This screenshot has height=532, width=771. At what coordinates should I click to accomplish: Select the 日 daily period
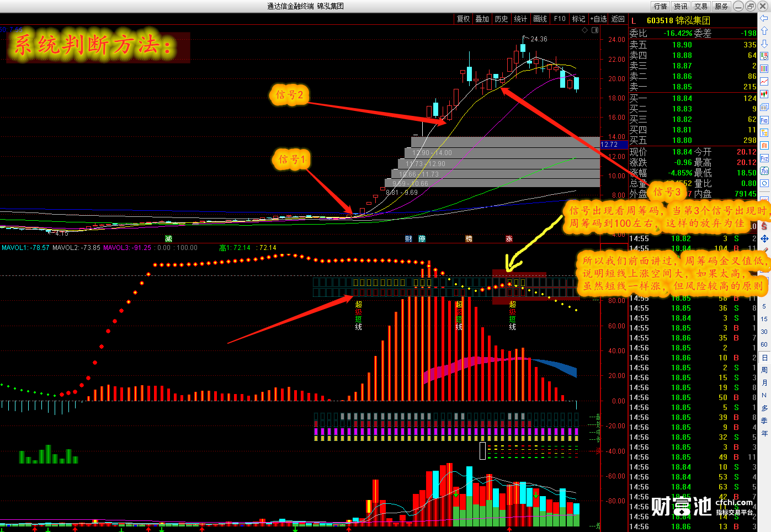pos(764,358)
